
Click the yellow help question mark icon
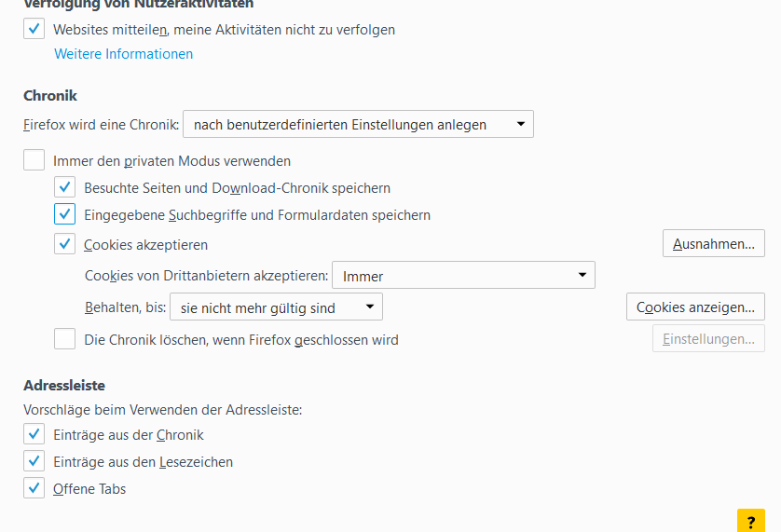(750, 522)
